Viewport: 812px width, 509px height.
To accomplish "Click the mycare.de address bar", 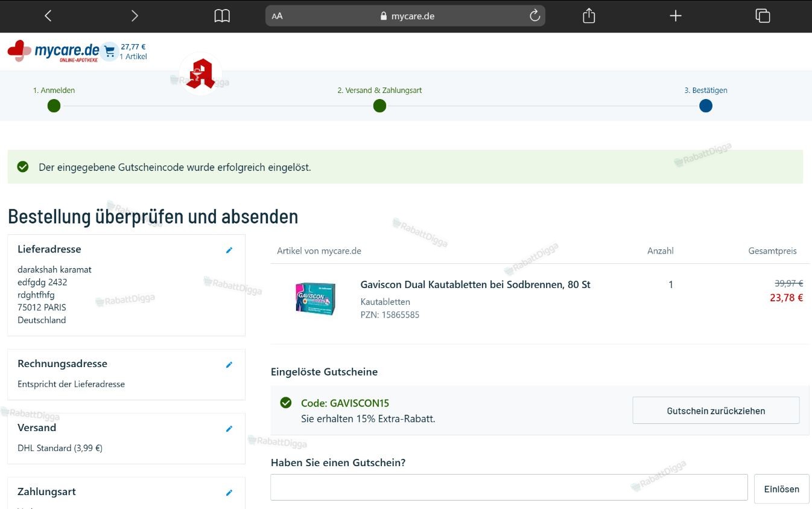I will [405, 16].
